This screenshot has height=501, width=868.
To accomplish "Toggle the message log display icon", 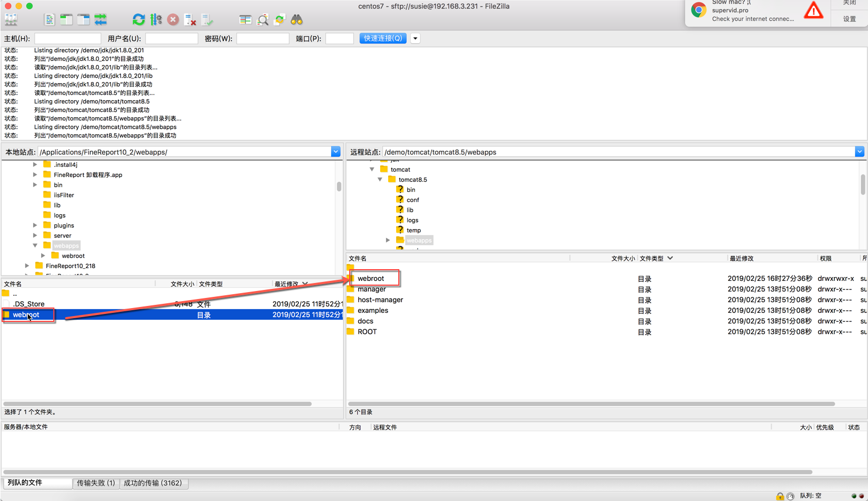I will [x=49, y=20].
